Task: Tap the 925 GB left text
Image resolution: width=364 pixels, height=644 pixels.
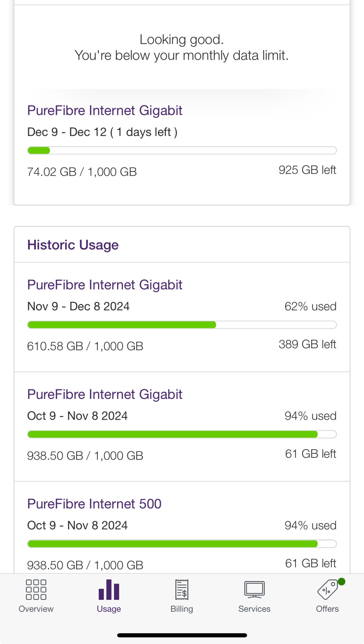Action: coord(307,170)
